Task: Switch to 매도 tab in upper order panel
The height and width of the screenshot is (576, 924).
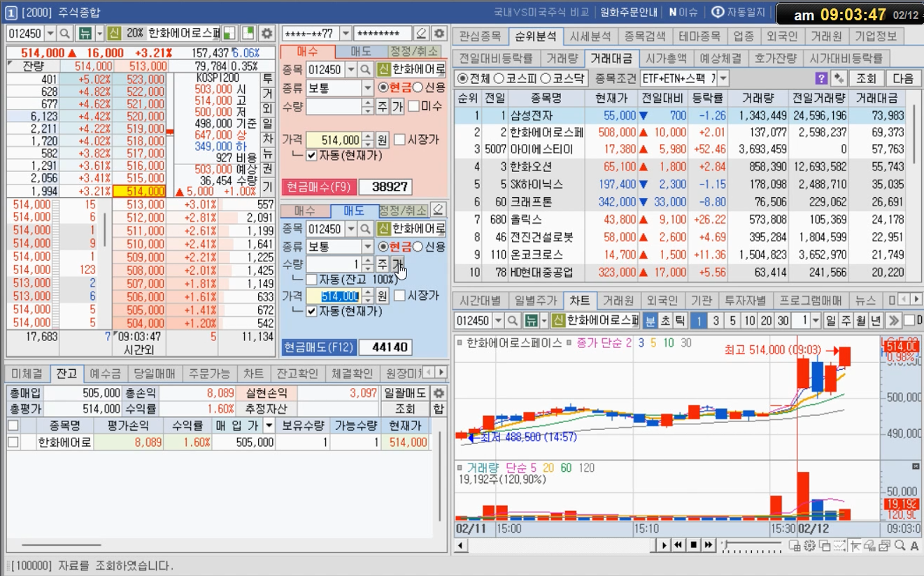Action: pos(361,51)
